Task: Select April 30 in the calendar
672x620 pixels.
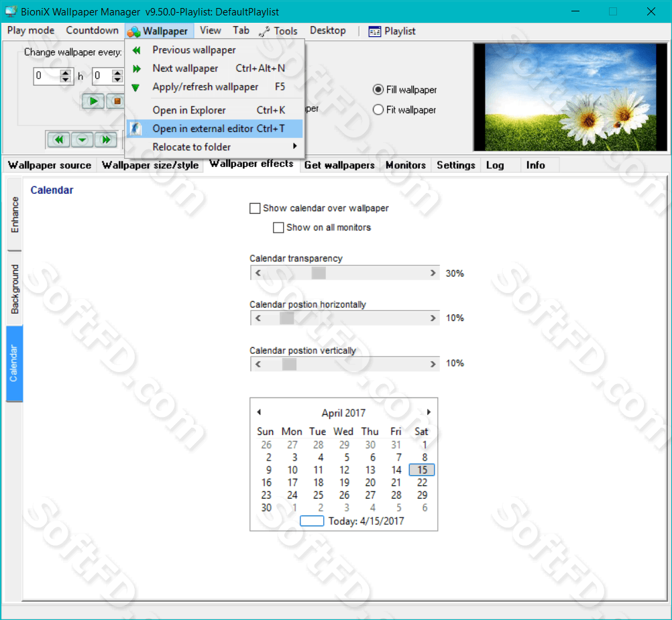Action: [x=266, y=508]
